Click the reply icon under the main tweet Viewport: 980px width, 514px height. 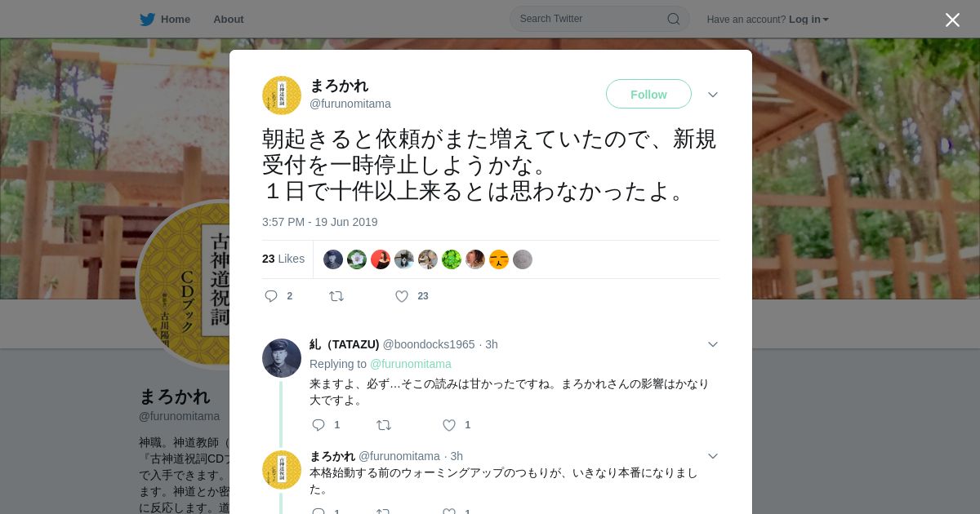tap(271, 296)
